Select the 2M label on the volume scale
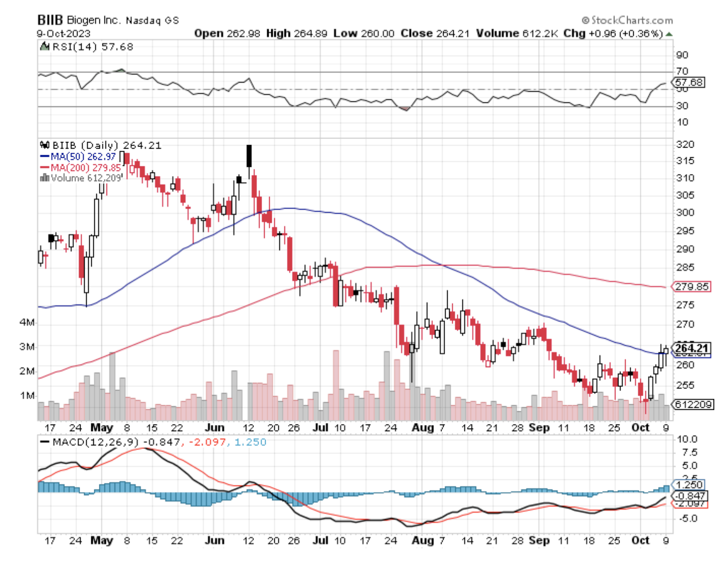Viewport: 728px width, 565px height. [x=27, y=371]
